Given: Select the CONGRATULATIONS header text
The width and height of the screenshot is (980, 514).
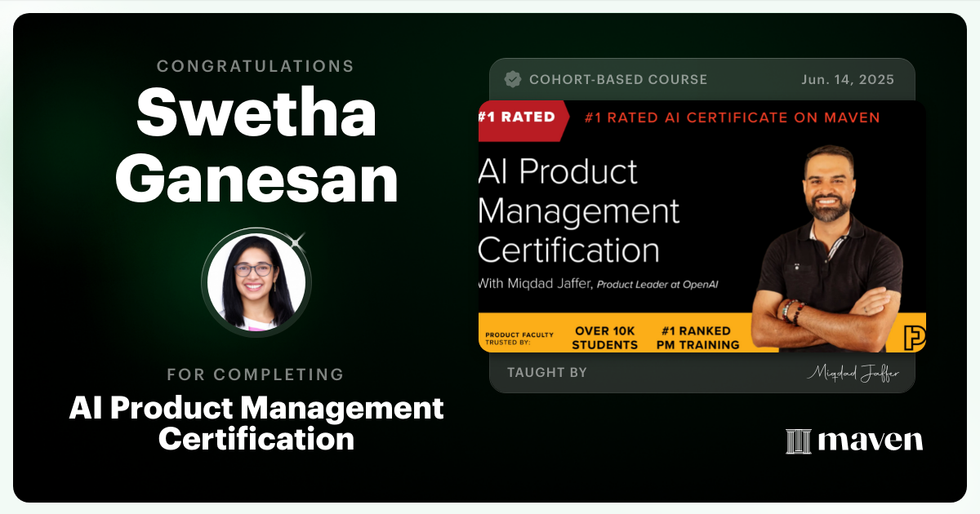Looking at the screenshot, I should point(256,66).
